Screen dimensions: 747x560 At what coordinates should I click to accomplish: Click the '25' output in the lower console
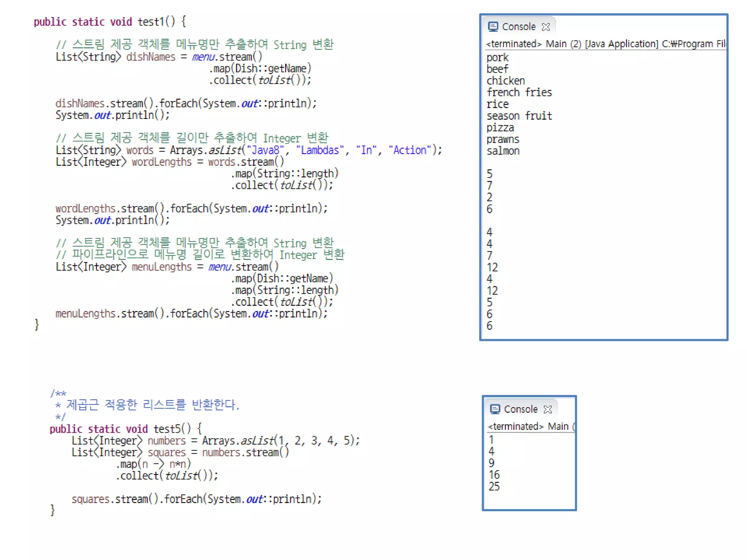(494, 486)
